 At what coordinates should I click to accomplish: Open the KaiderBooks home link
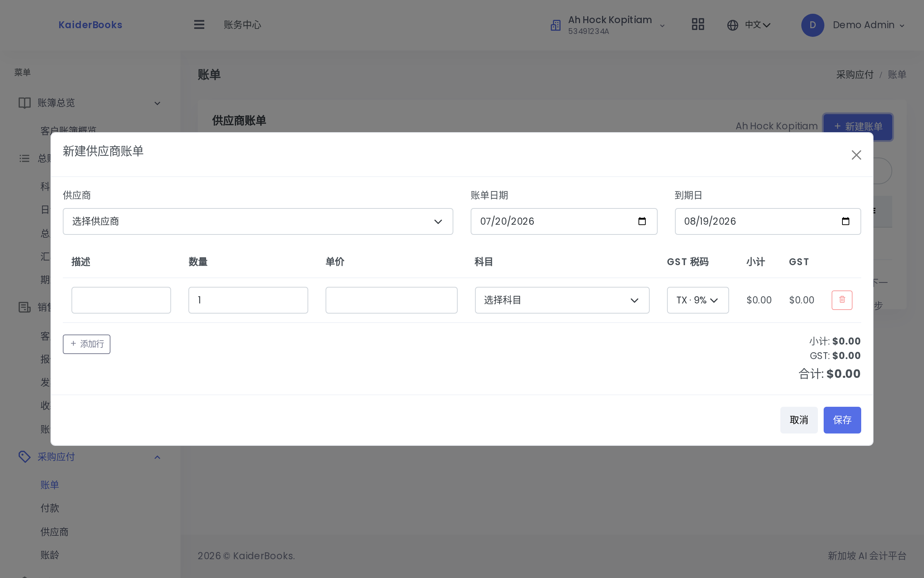(90, 25)
